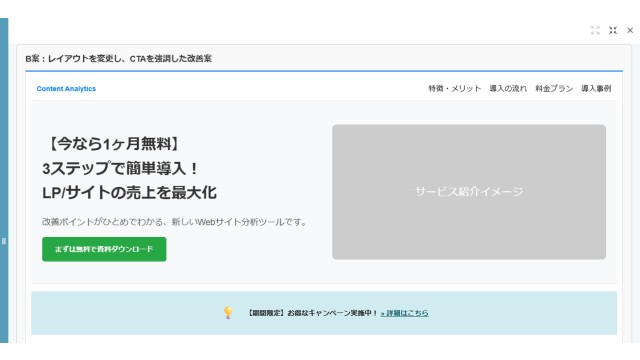Click the collapse view icon
This screenshot has width=640, height=360.
coord(613,30)
